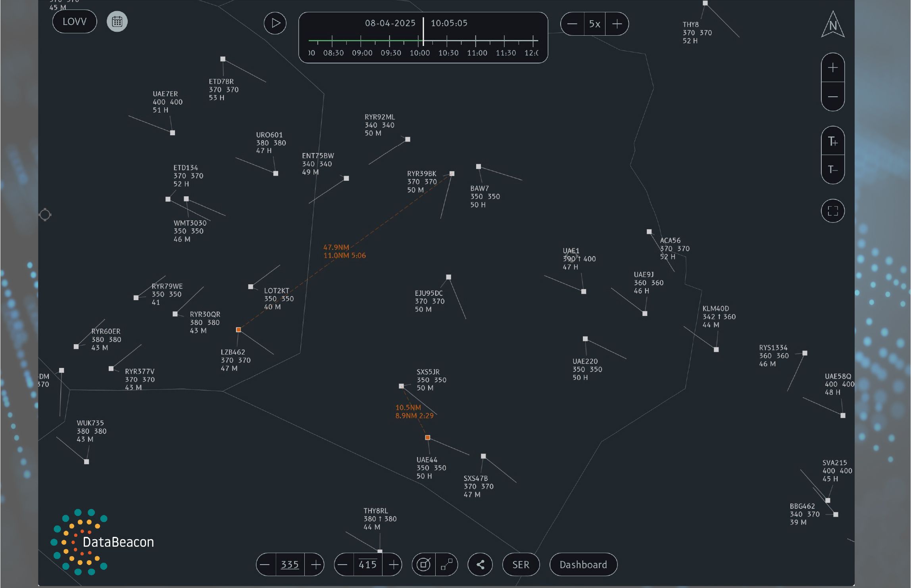Open the Dashboard view
911x588 pixels.
[583, 565]
